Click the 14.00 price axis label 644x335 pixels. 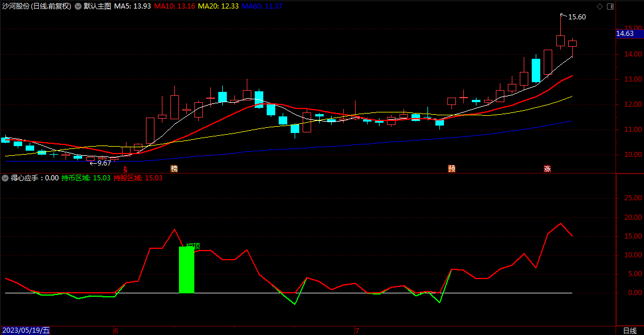pyautogui.click(x=633, y=54)
